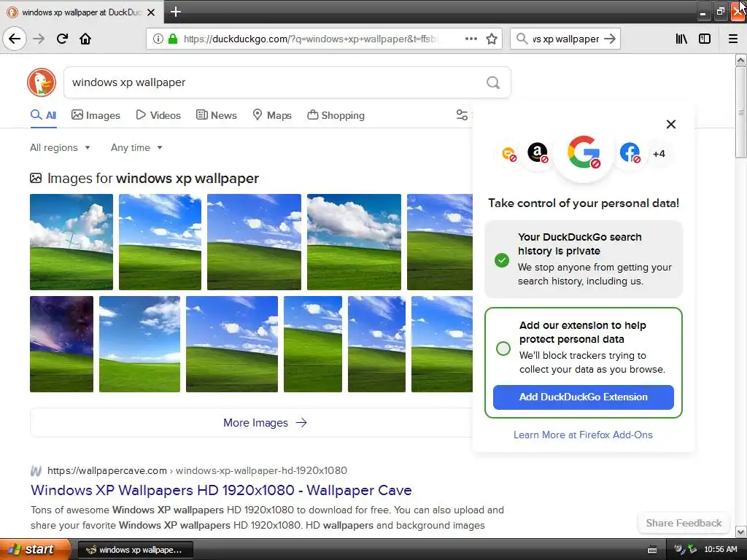This screenshot has width=747, height=560.
Task: Open the Library bookmarks icon
Action: click(681, 39)
